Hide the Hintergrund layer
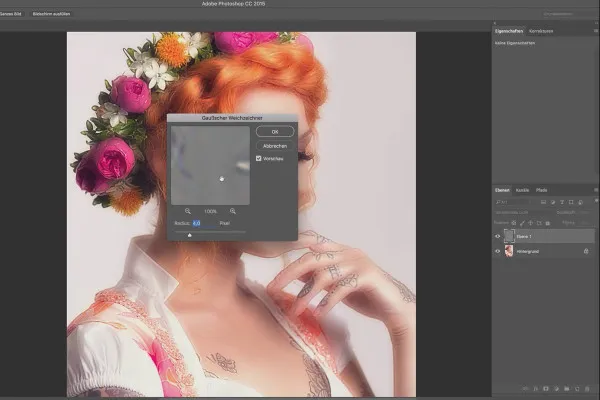600x400 pixels. [x=497, y=251]
